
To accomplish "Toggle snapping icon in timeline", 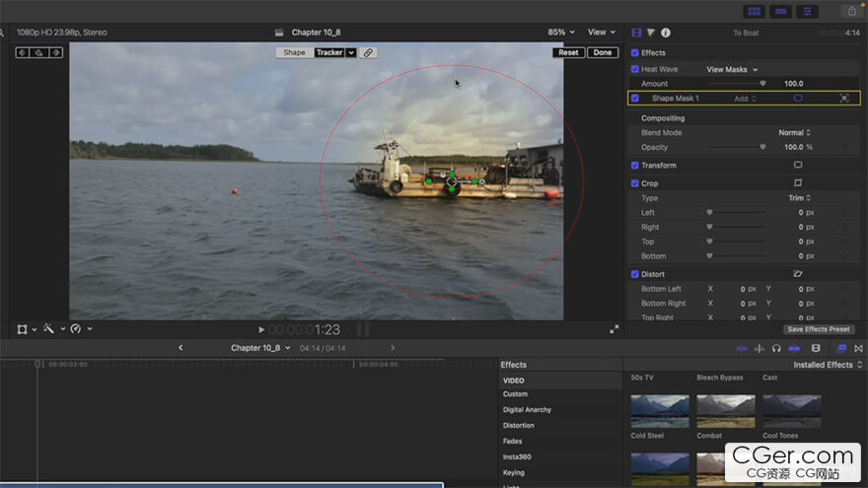I will pos(794,349).
